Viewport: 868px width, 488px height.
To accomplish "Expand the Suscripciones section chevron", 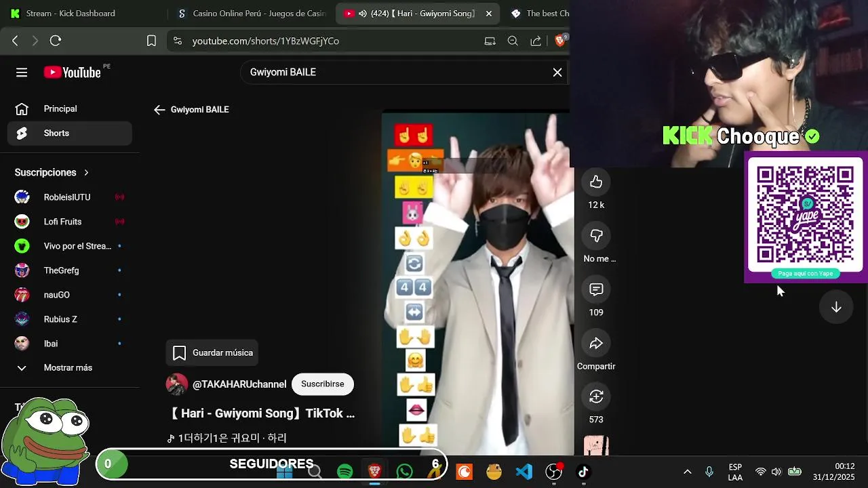I will 86,173.
